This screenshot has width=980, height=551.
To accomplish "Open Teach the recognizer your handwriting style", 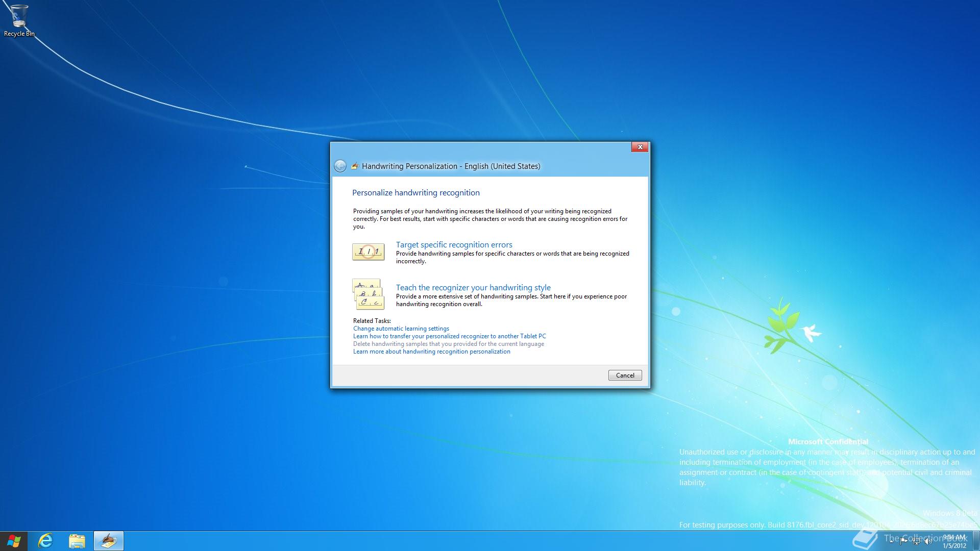I will pos(473,288).
